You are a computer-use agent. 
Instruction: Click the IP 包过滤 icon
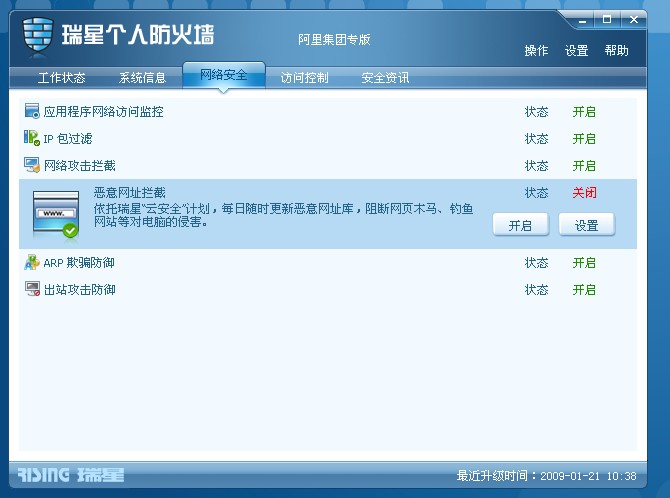pos(32,138)
